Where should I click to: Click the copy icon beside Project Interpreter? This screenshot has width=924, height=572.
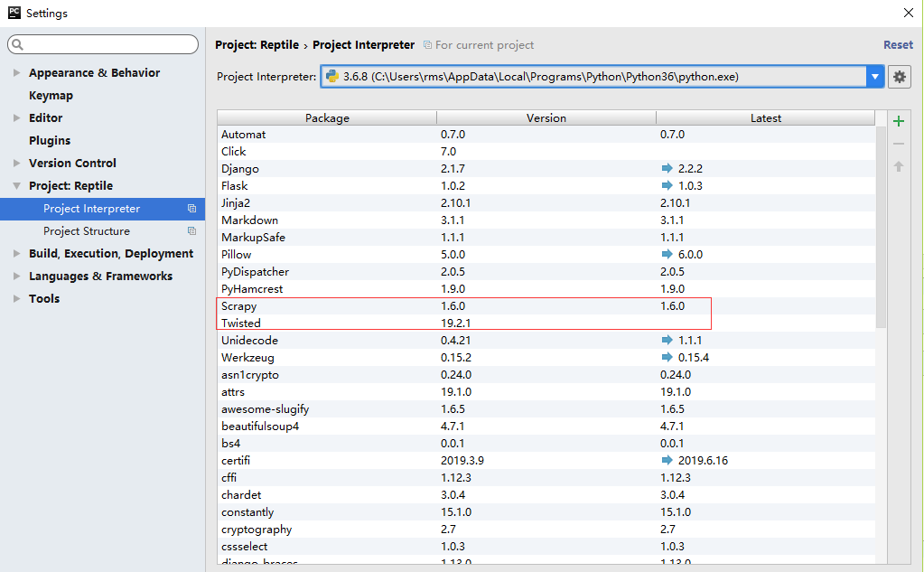click(191, 209)
